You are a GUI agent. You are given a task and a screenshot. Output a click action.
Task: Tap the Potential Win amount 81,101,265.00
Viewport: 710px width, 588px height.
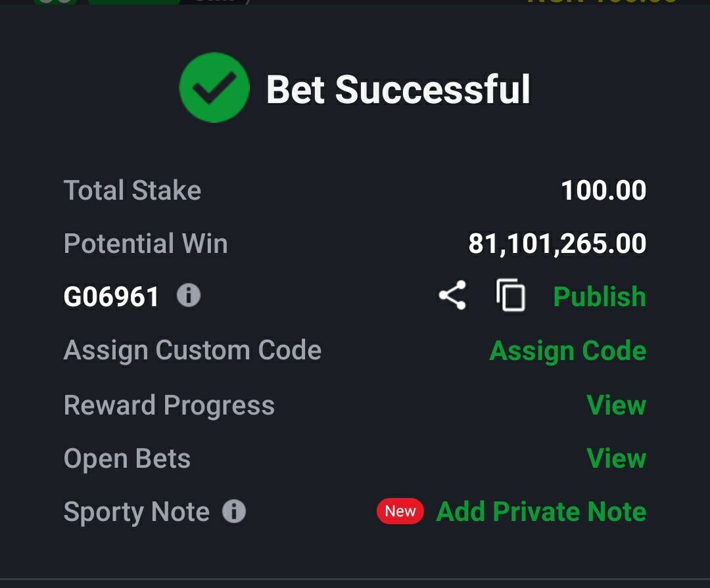pos(557,244)
